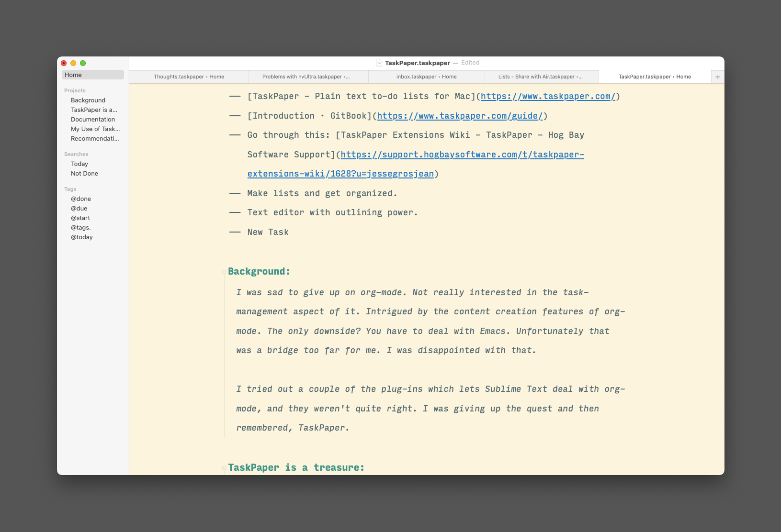
Task: Collapse the 'TaskPaper is a treasure' project handle
Action: (x=224, y=468)
